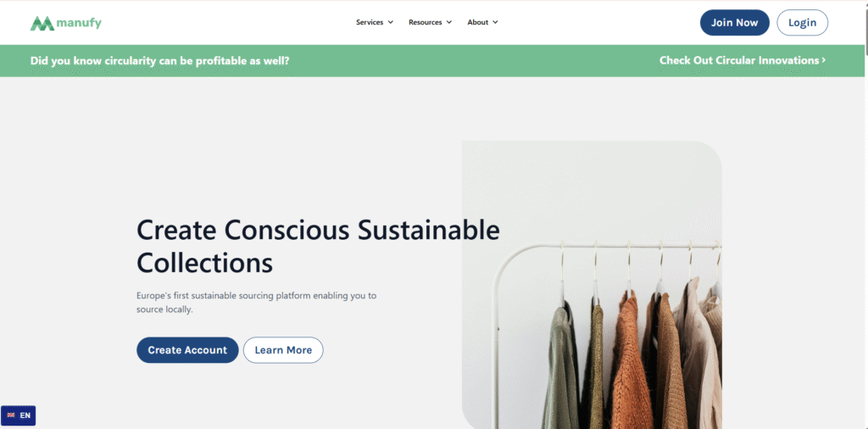The height and width of the screenshot is (429, 868).
Task: Expand the chevron beside About
Action: coord(495,23)
